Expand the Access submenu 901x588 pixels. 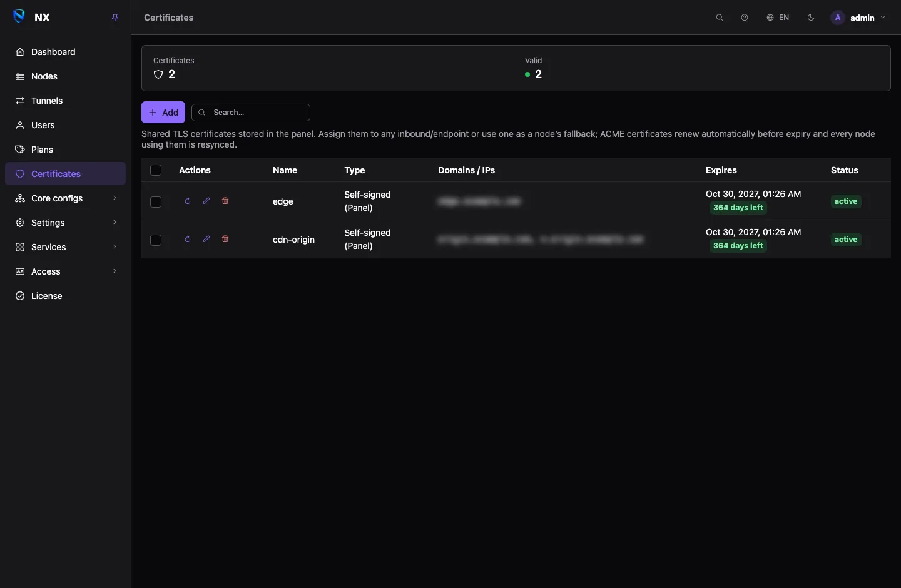coord(66,271)
